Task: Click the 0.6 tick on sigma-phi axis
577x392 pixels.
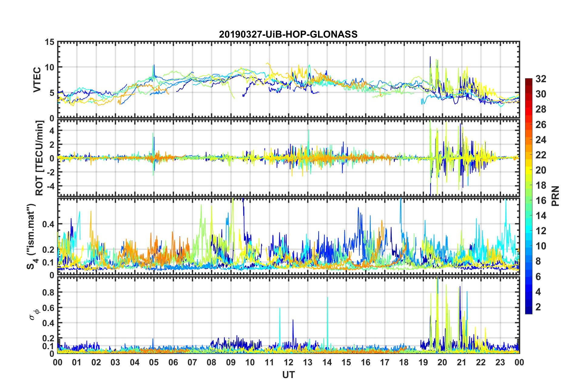Action: (48, 308)
